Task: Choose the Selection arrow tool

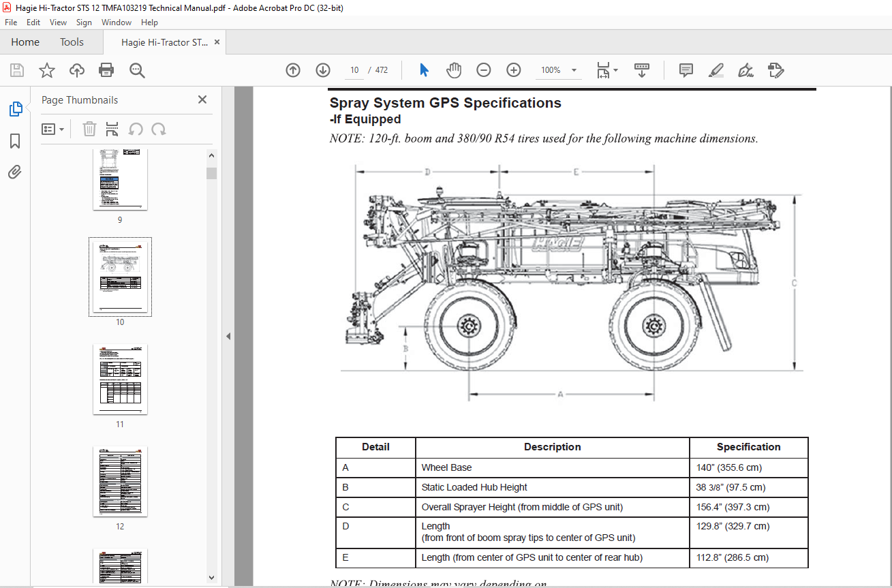Action: 424,70
